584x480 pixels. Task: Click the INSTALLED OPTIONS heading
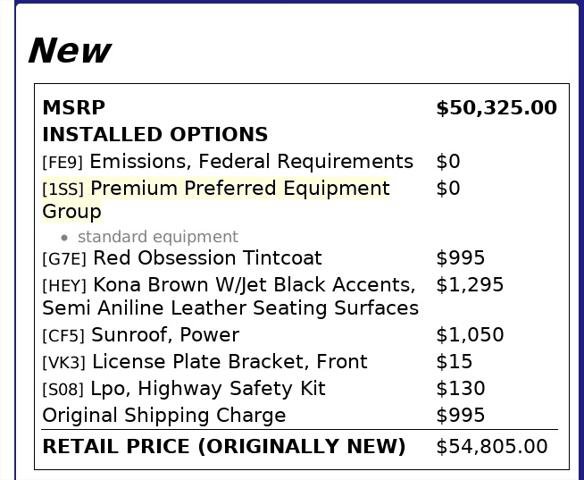pos(155,134)
